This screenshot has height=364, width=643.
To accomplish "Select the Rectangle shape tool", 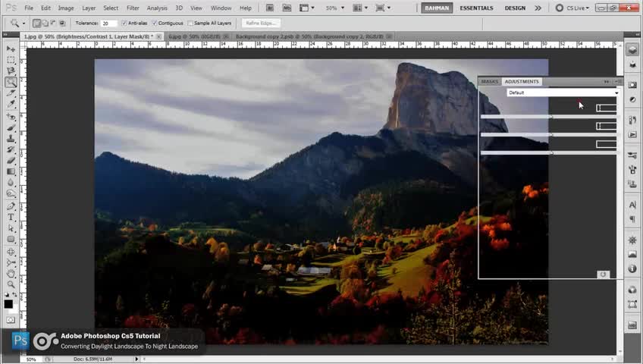I will tap(11, 239).
